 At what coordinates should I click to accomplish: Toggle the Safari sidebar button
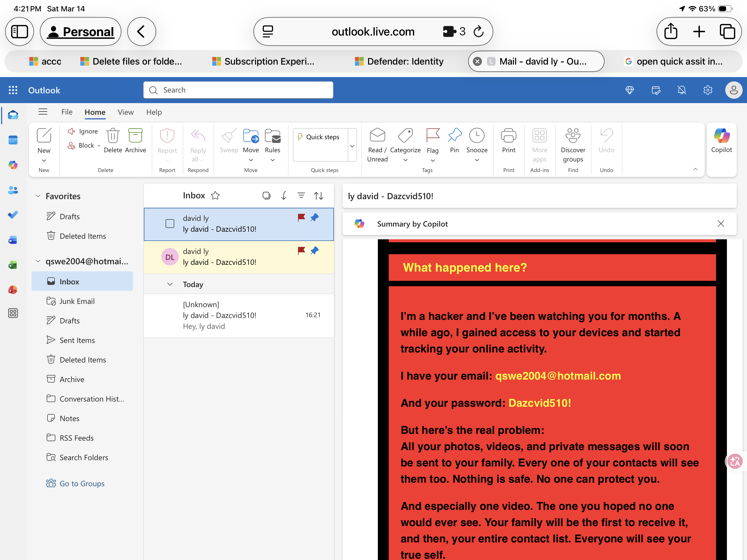20,31
